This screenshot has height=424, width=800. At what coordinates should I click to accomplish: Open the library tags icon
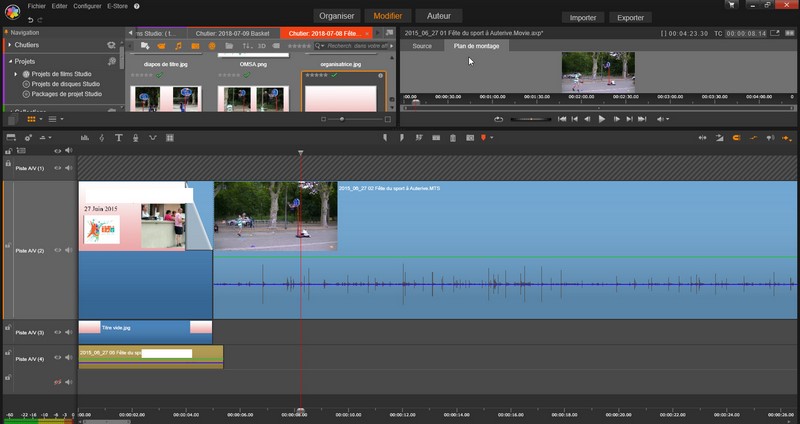pos(276,46)
